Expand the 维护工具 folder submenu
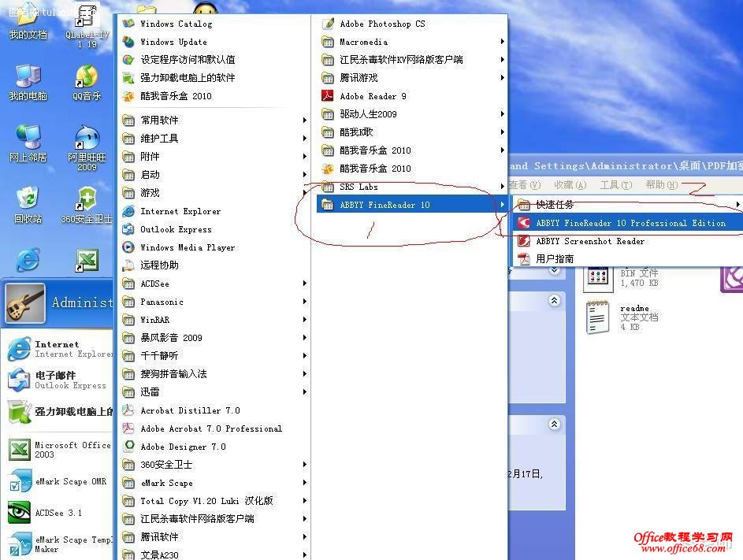This screenshot has width=743, height=560. point(214,139)
